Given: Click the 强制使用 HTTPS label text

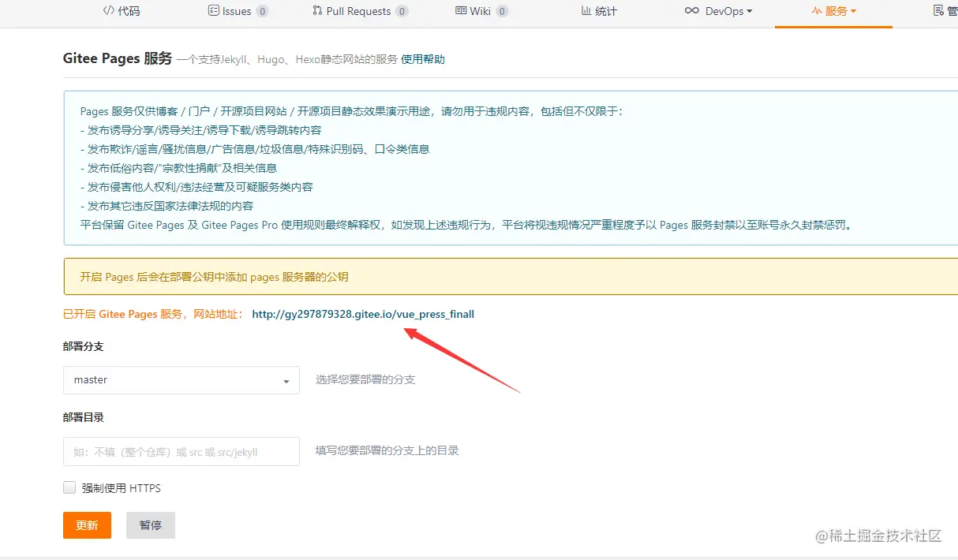Looking at the screenshot, I should 122,488.
